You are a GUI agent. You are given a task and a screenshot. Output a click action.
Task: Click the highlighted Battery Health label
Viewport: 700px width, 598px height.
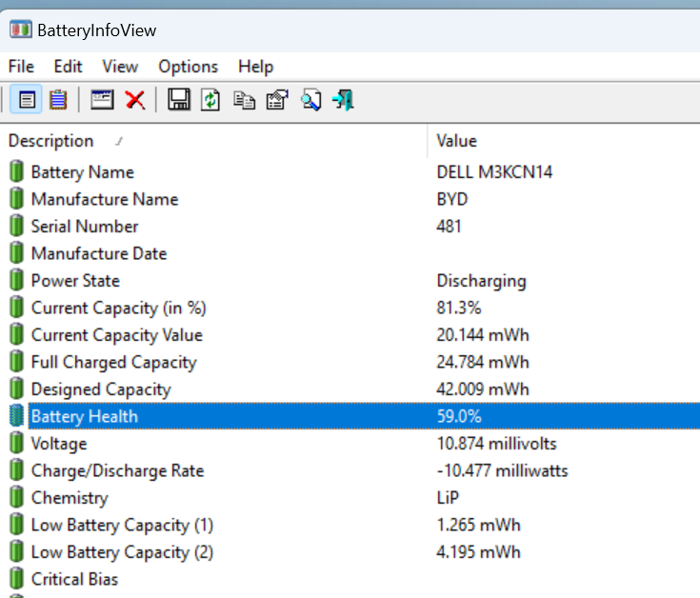(x=85, y=416)
